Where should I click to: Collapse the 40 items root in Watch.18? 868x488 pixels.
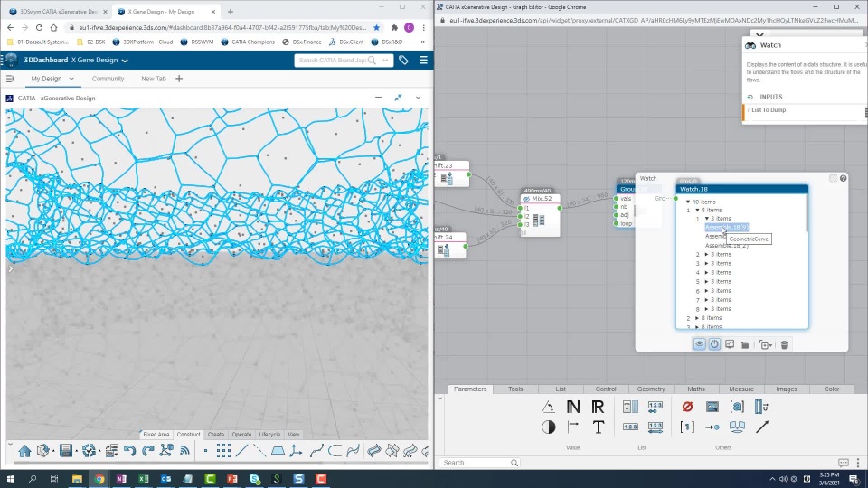click(688, 202)
